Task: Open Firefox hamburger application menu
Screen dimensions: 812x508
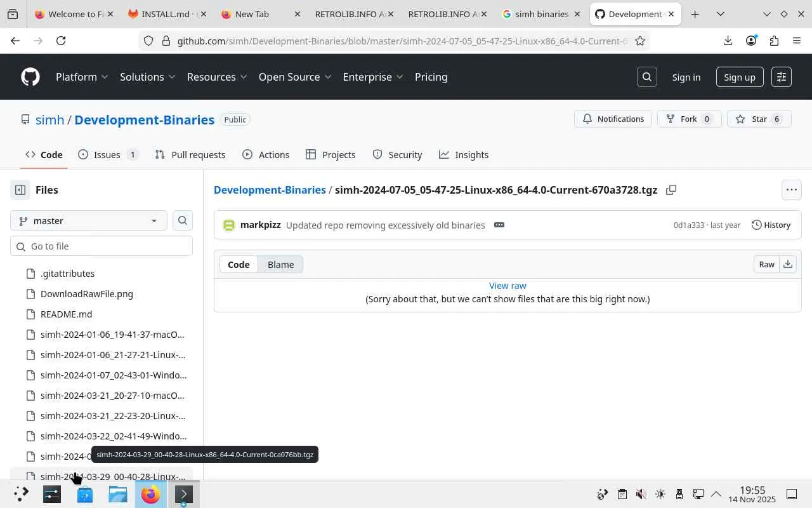Action: tap(797, 41)
